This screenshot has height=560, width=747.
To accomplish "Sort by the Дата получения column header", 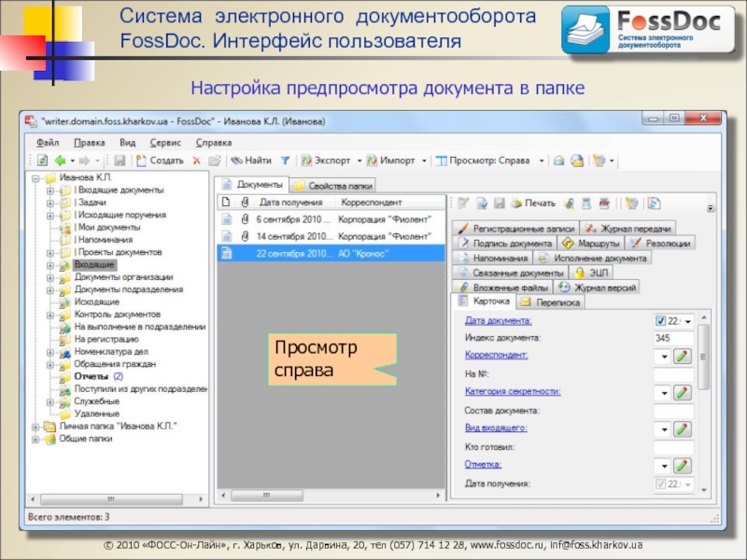I will 290,203.
